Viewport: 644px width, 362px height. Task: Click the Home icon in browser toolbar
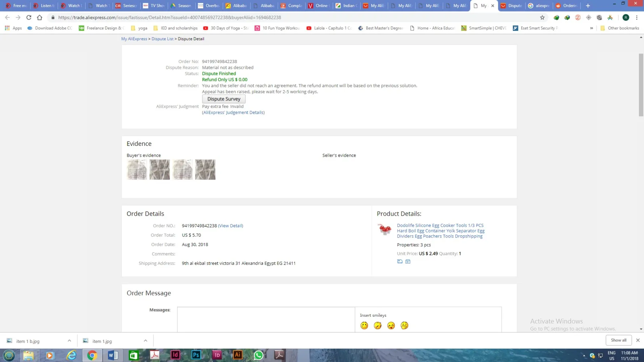point(39,17)
